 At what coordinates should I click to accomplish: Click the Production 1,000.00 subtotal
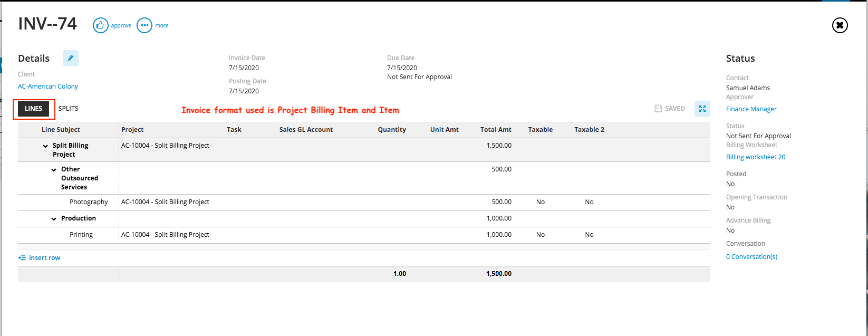pos(499,218)
